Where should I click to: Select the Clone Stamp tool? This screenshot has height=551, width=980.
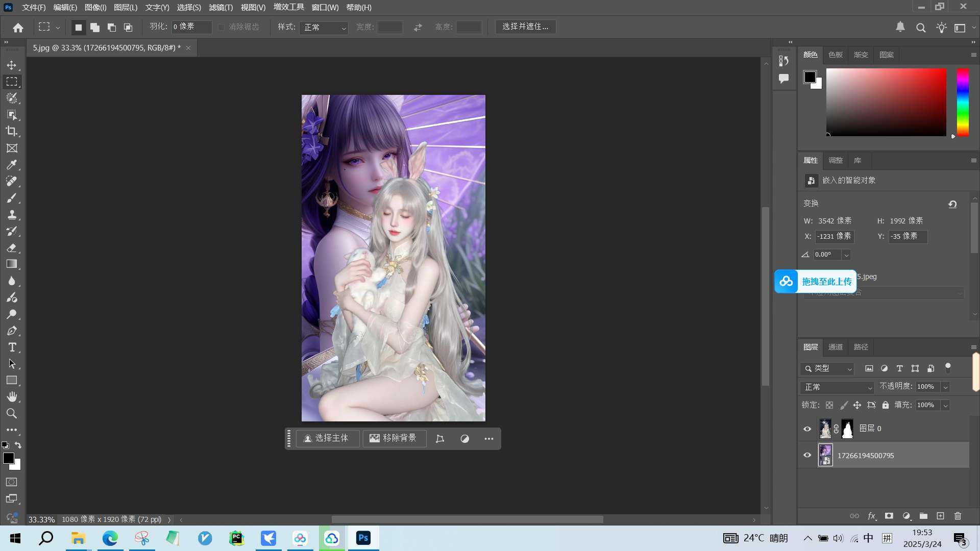point(12,214)
